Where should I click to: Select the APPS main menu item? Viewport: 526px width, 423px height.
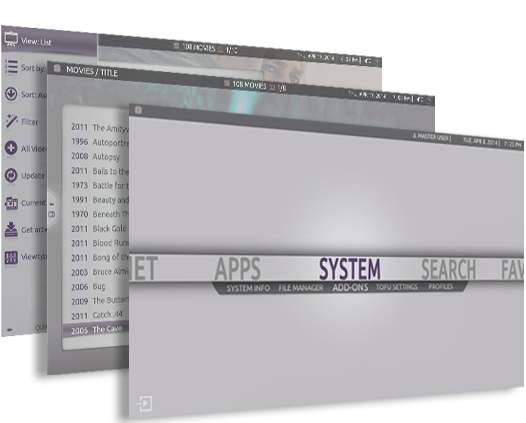click(x=237, y=268)
